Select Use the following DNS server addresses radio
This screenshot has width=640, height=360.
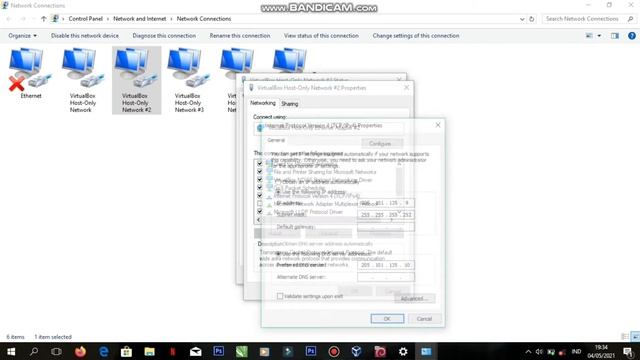pos(278,254)
